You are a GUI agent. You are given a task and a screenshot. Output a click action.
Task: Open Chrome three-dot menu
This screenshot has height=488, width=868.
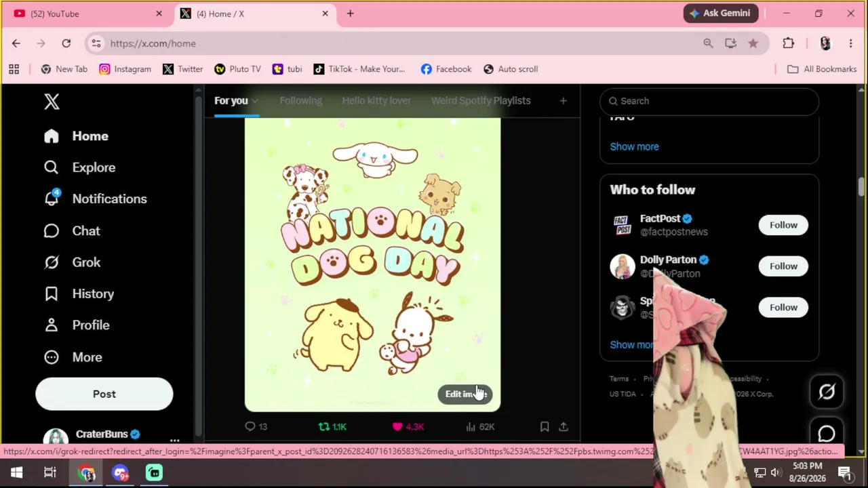(x=850, y=43)
